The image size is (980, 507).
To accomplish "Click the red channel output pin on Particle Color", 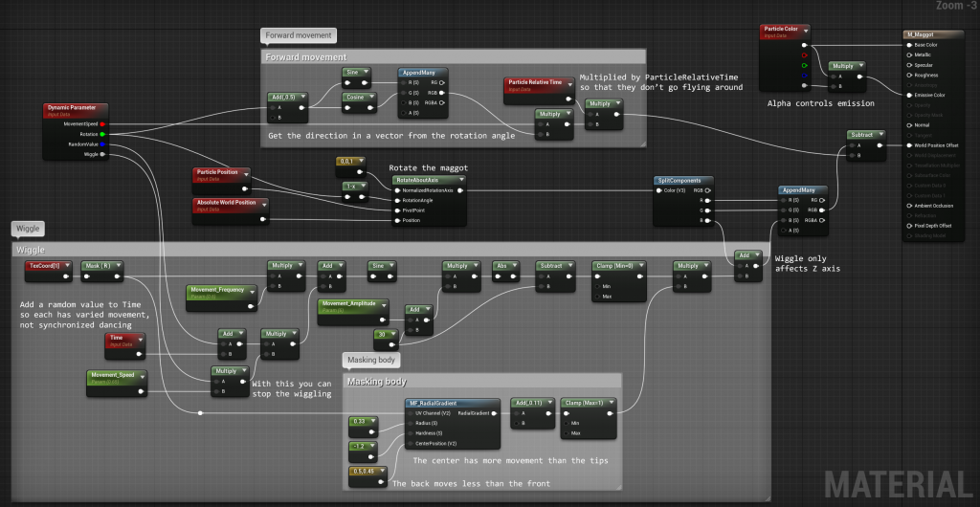I will pyautogui.click(x=804, y=55).
